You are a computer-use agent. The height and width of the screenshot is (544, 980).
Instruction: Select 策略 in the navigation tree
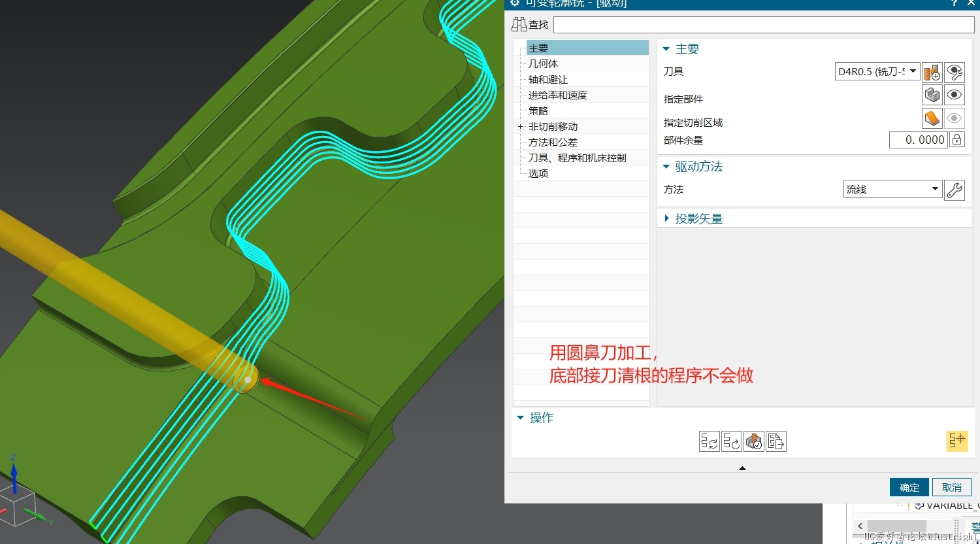[x=538, y=110]
